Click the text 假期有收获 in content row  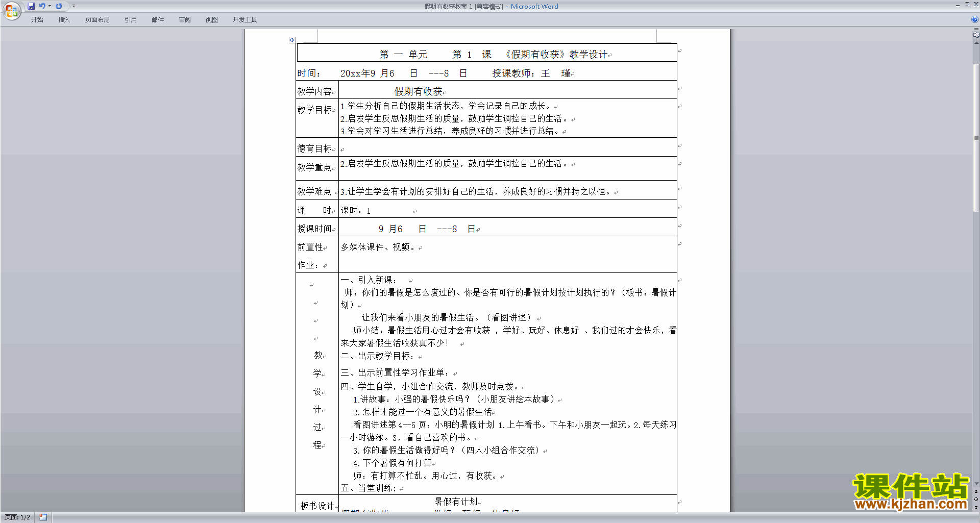419,92
